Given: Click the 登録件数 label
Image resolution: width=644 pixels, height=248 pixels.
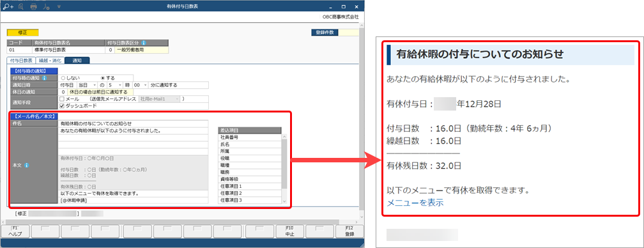Looking at the screenshot, I should 325,33.
